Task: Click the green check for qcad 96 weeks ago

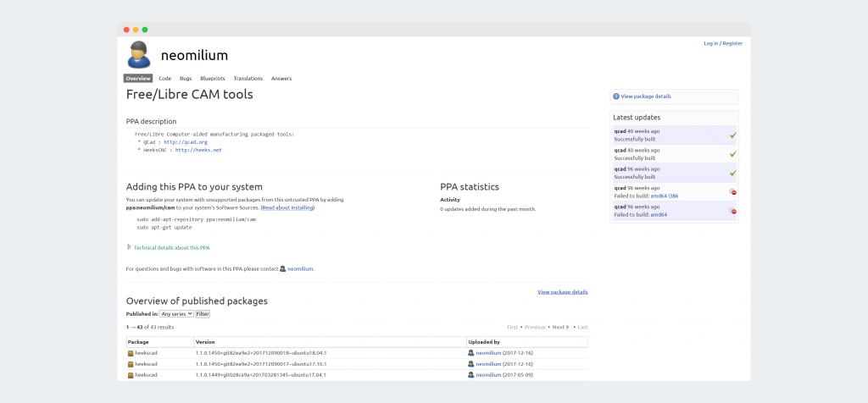Action: click(733, 173)
